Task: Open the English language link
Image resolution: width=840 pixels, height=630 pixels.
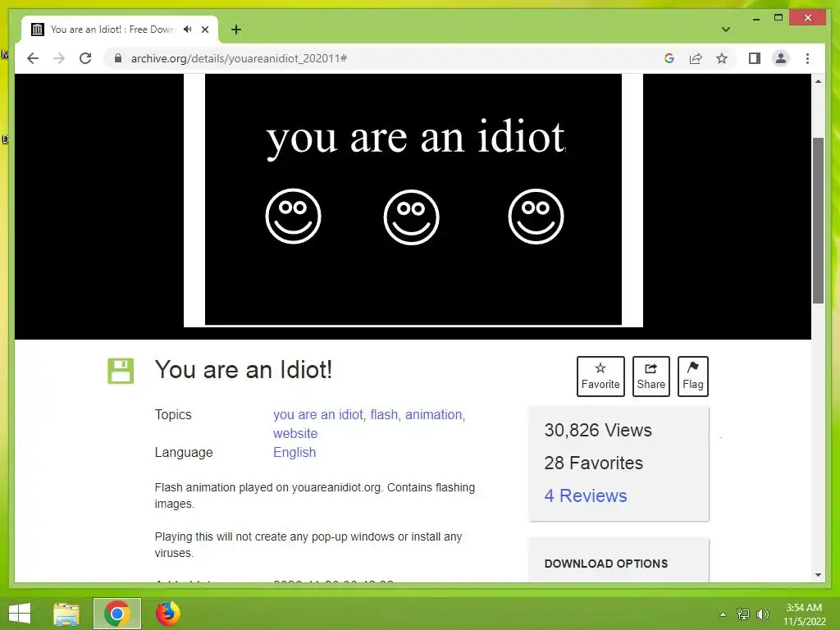Action: tap(294, 453)
